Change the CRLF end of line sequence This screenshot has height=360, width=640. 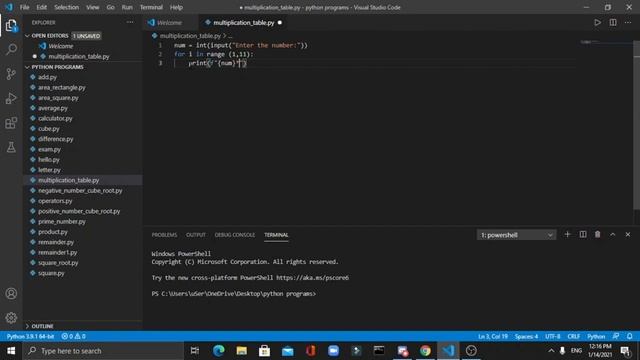(x=573, y=336)
